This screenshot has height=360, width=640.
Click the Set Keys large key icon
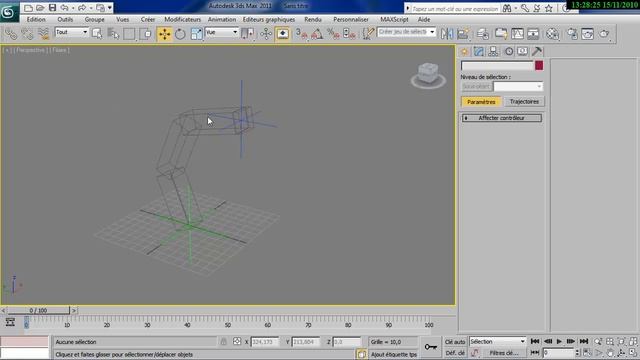(431, 347)
